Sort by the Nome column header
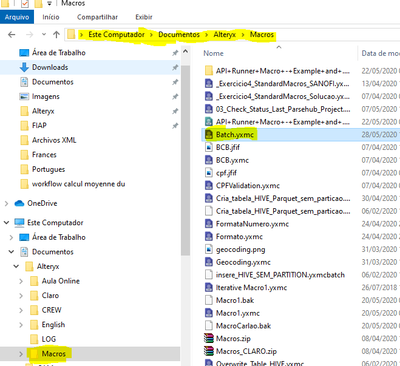 tap(213, 53)
